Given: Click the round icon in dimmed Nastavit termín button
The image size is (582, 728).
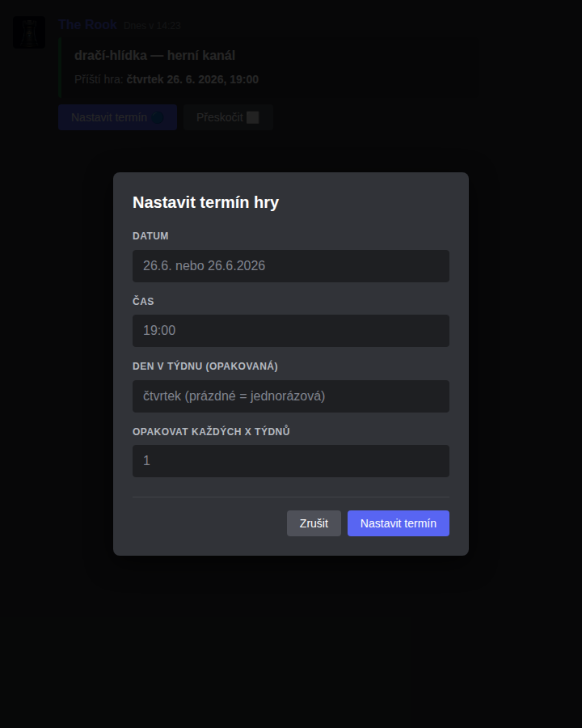Looking at the screenshot, I should pyautogui.click(x=158, y=117).
